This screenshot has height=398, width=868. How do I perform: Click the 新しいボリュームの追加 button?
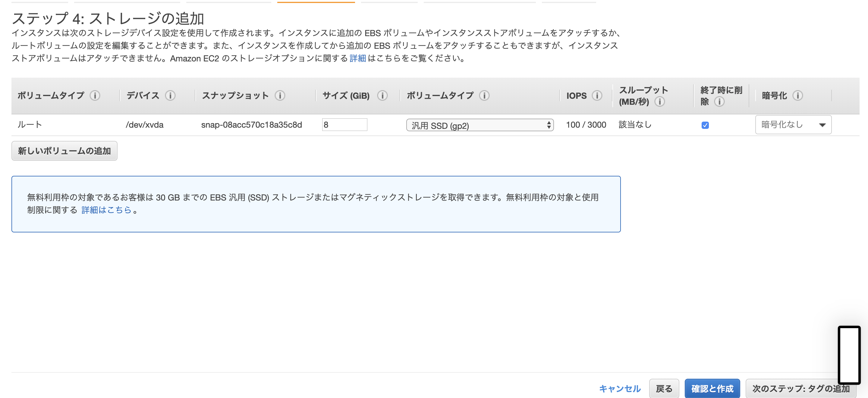[64, 151]
